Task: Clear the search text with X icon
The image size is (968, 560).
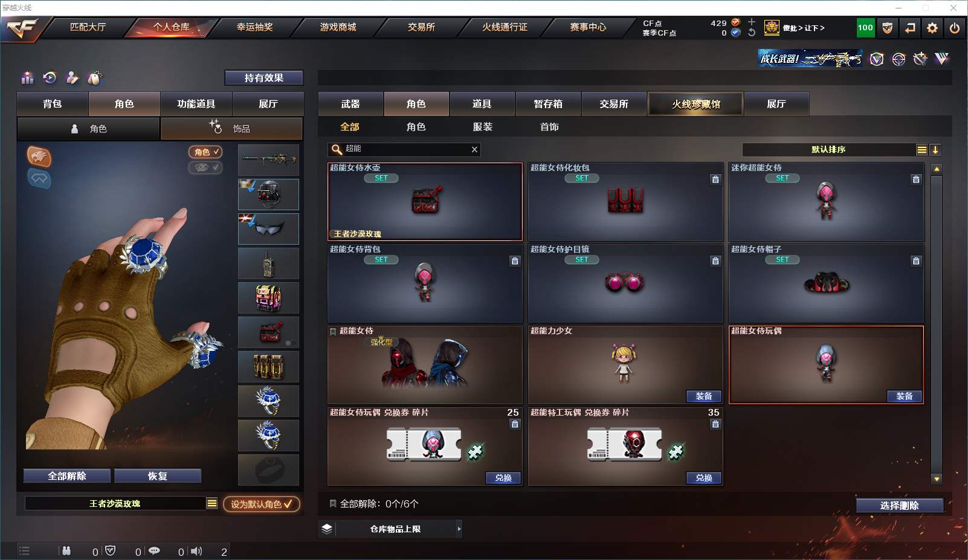Action: (x=474, y=149)
